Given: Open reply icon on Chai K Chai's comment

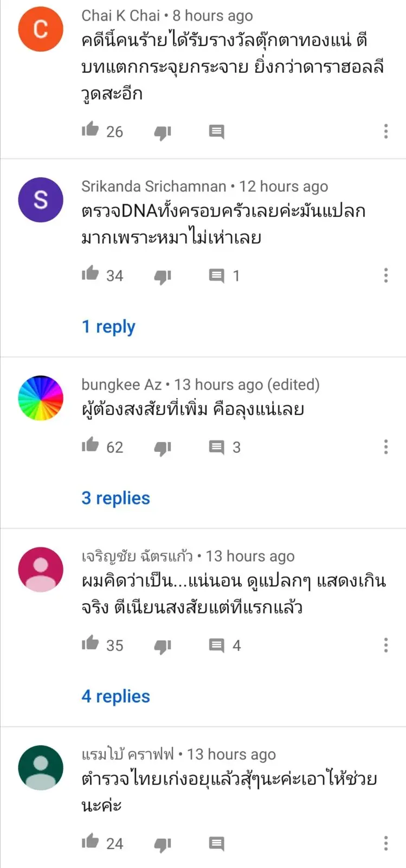Looking at the screenshot, I should [x=216, y=132].
